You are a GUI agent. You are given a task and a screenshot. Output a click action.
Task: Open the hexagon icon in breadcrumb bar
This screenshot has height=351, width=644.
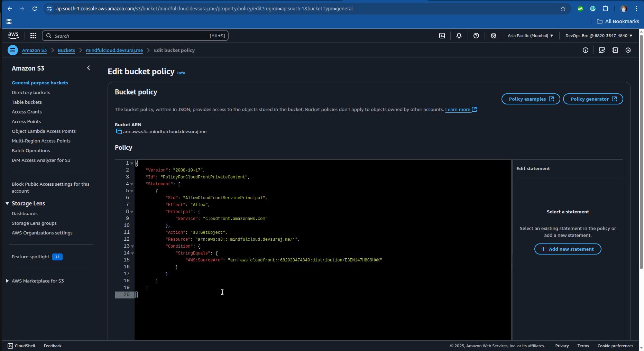tap(628, 50)
